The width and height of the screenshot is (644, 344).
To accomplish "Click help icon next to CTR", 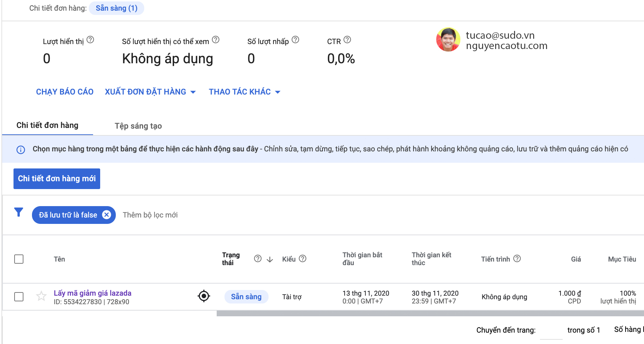I will tap(347, 40).
